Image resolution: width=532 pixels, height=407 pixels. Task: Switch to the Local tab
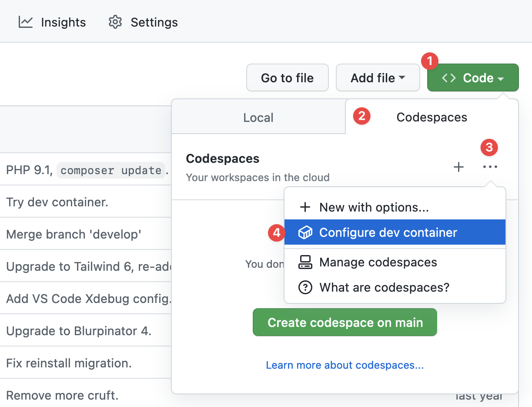click(258, 118)
